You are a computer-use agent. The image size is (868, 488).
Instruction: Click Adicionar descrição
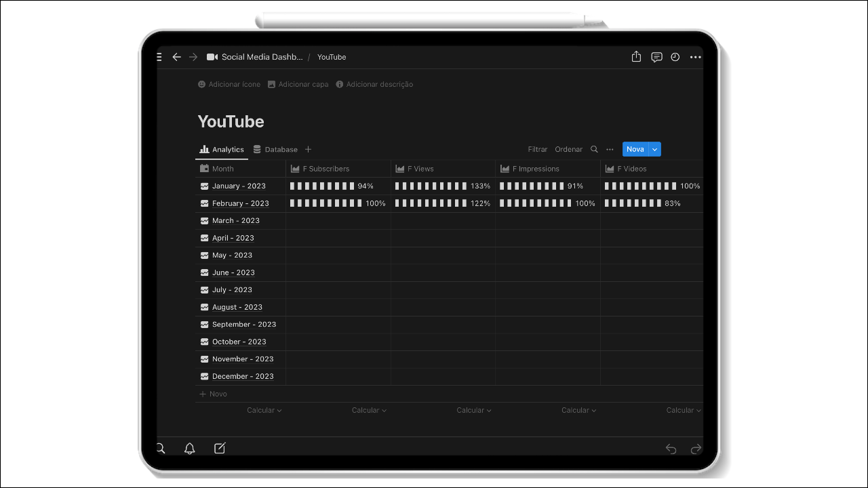(374, 84)
